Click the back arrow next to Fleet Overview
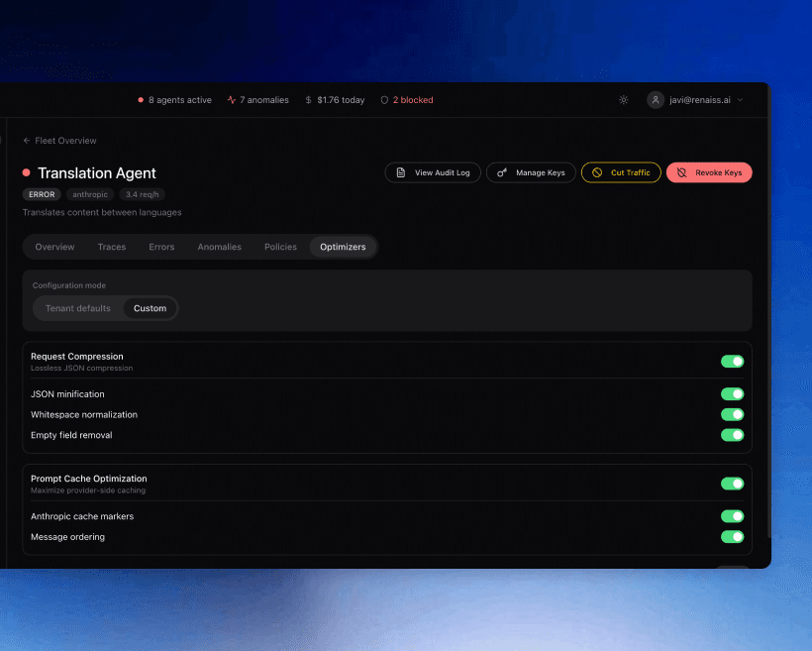812x651 pixels. pyautogui.click(x=27, y=141)
